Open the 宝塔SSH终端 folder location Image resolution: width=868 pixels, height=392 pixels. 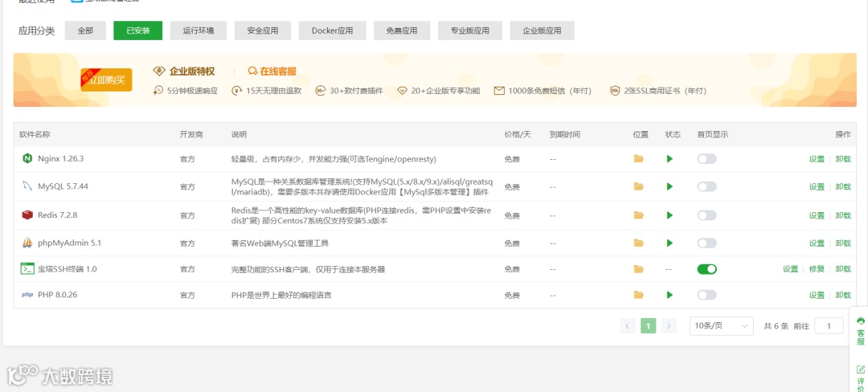click(x=639, y=269)
